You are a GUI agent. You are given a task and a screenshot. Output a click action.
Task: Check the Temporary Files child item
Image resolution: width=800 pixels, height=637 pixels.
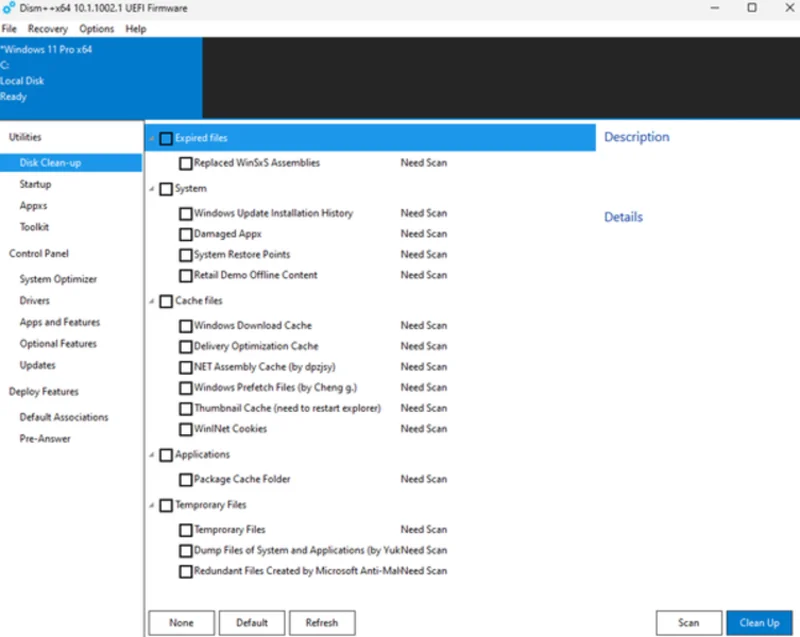(186, 530)
